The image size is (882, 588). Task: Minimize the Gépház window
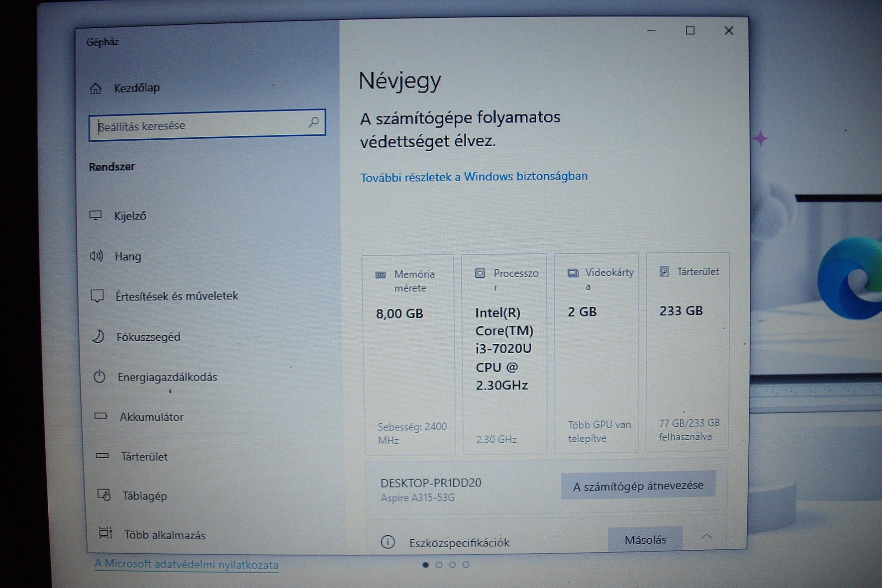coord(651,31)
